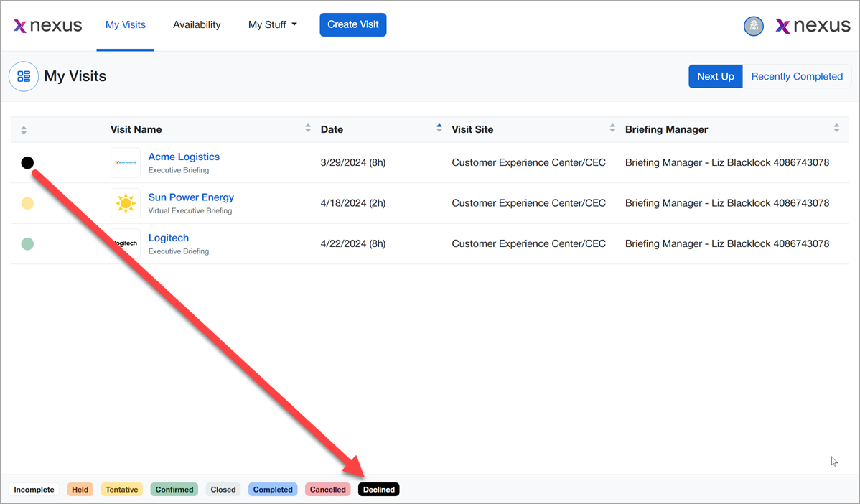Sort the Visit Name column
The width and height of the screenshot is (860, 504).
[x=308, y=128]
